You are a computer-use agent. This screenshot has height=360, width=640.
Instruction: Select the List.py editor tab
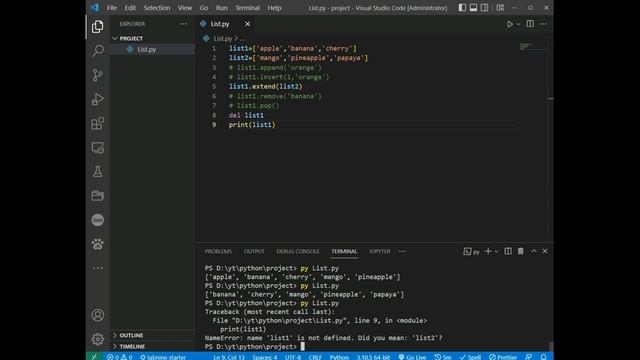(220, 24)
